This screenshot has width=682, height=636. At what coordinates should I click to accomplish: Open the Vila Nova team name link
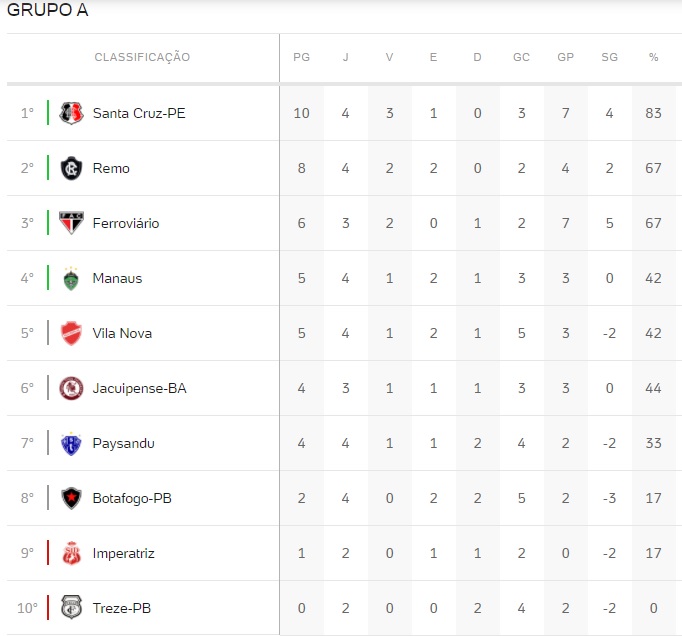pyautogui.click(x=122, y=333)
